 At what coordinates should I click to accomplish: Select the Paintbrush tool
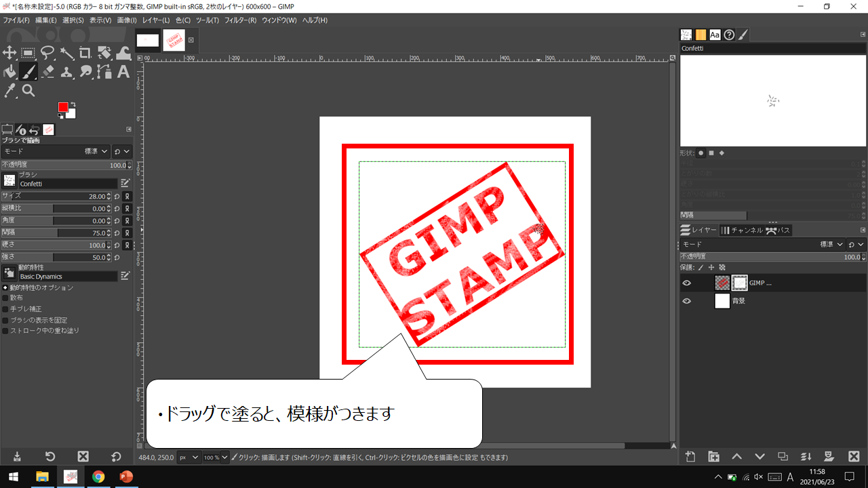28,71
